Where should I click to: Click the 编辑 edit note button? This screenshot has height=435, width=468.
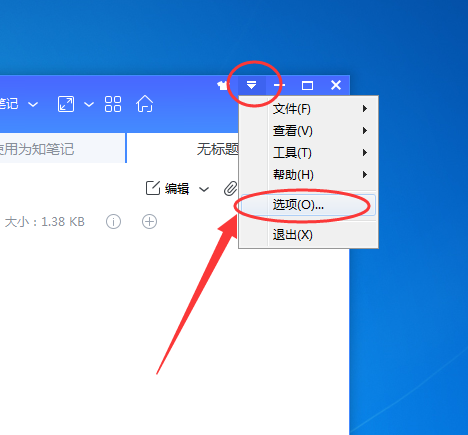coord(168,189)
